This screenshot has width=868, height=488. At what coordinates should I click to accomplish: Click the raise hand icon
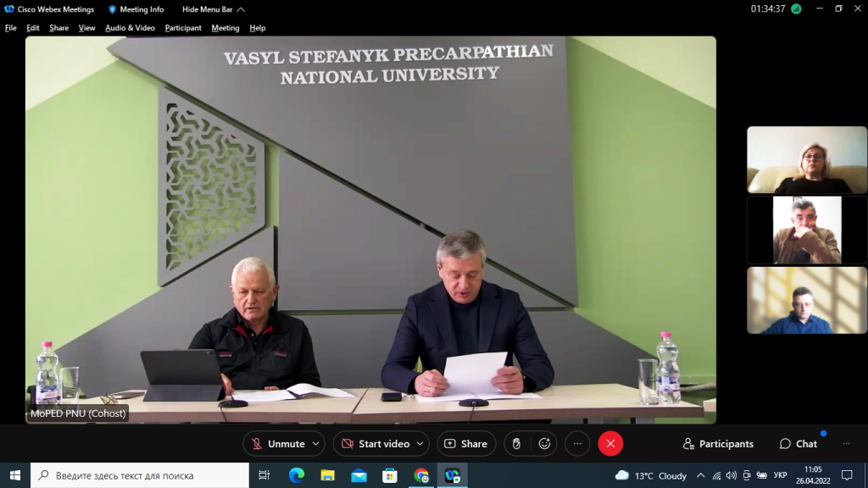(517, 444)
